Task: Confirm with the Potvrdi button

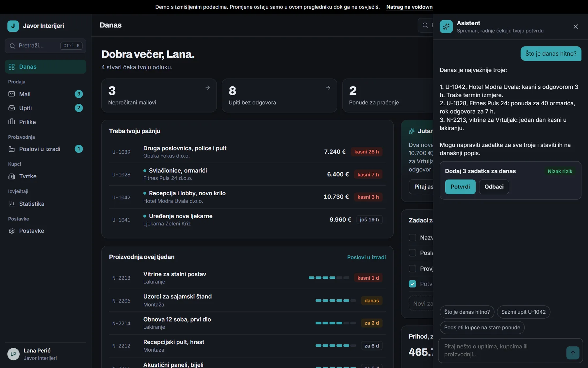Action: (x=460, y=187)
